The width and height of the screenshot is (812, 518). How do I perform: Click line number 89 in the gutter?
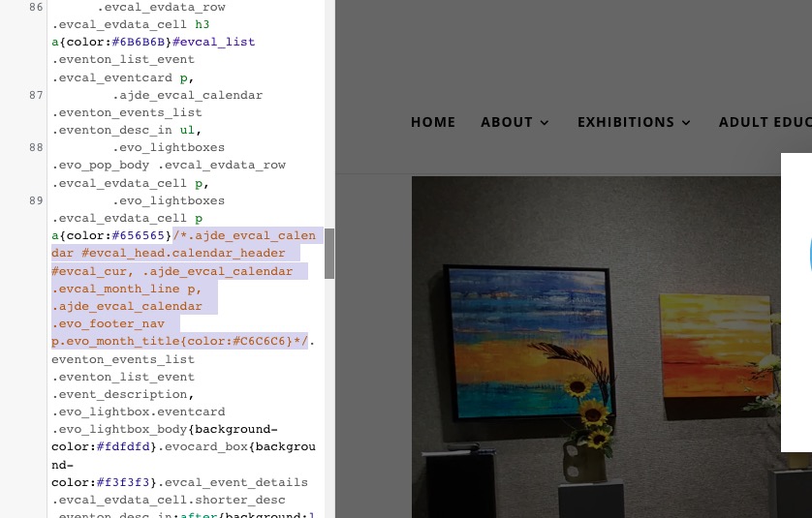pyautogui.click(x=36, y=200)
